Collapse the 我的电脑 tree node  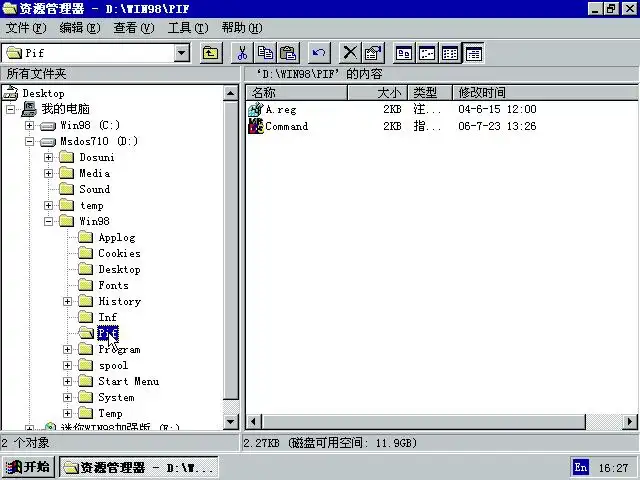coord(10,109)
